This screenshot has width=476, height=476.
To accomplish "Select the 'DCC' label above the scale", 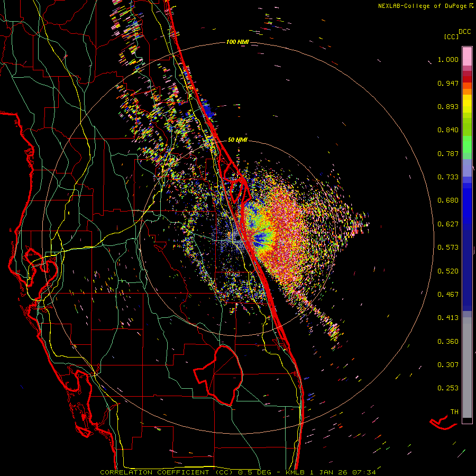I will click(464, 32).
